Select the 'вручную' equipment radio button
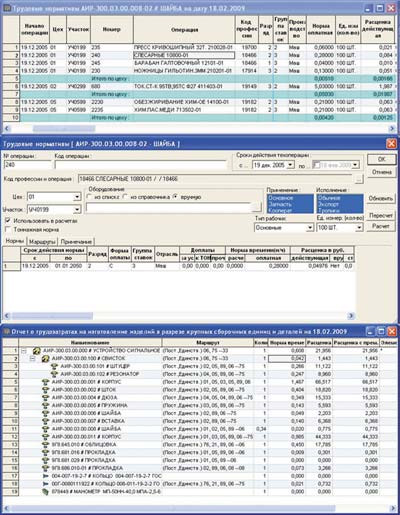Viewport: 400px width, 515px height. (x=175, y=197)
